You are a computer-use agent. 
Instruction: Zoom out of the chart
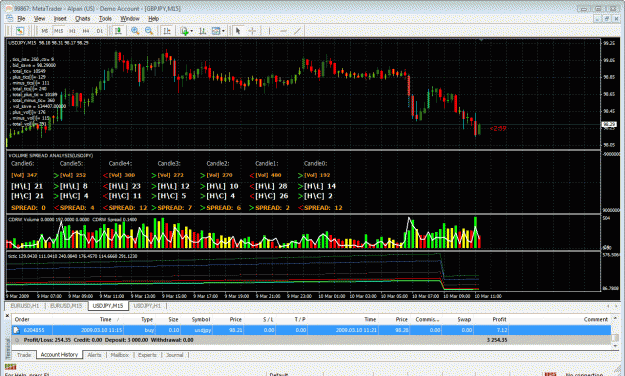[149, 31]
